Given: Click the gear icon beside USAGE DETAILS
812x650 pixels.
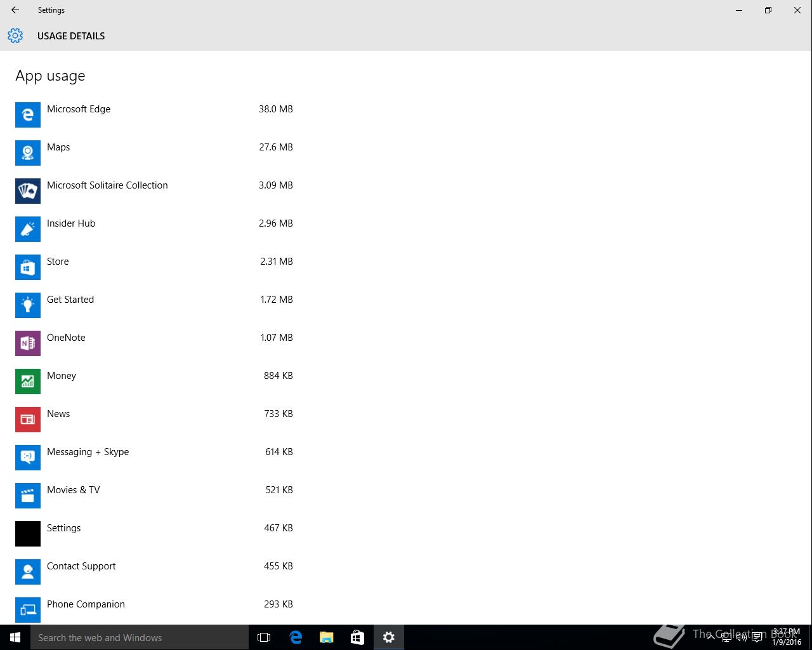Looking at the screenshot, I should 15,36.
